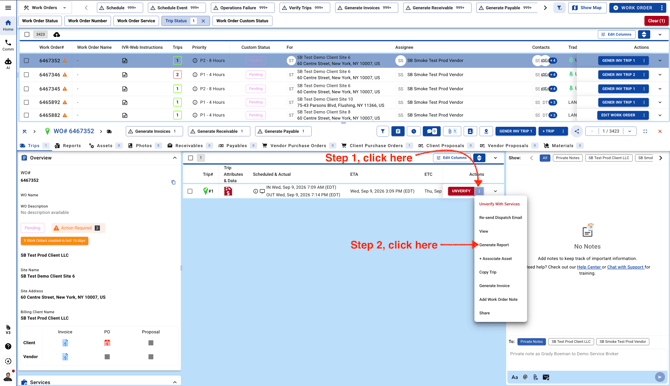Expand row 6465882 with its chevron
Image resolution: width=670 pixels, height=386 pixels.
[660, 115]
